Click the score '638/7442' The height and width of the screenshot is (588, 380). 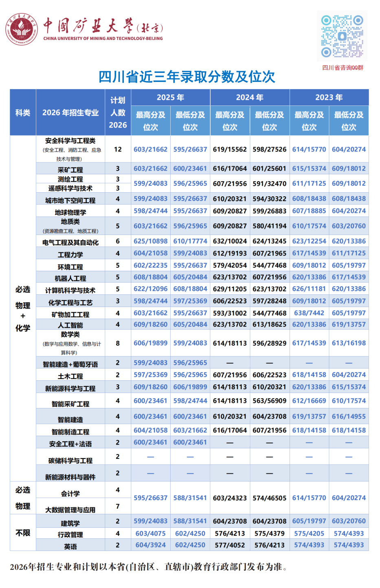309,313
